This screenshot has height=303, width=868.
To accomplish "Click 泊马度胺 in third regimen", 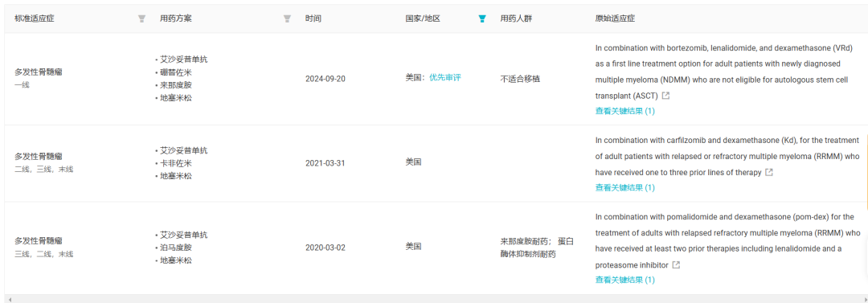I will coord(176,248).
